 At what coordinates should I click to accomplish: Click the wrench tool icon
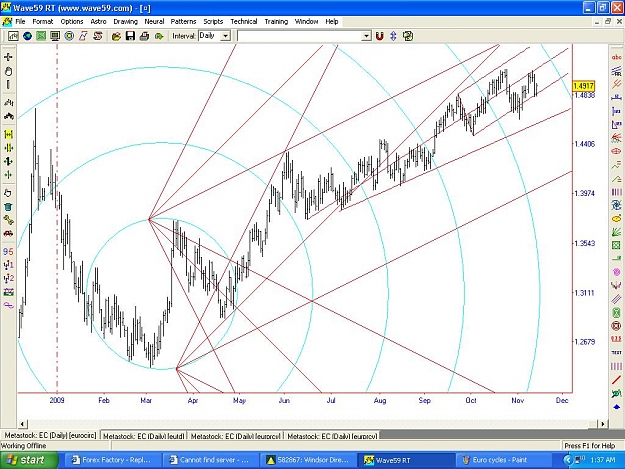click(x=8, y=220)
